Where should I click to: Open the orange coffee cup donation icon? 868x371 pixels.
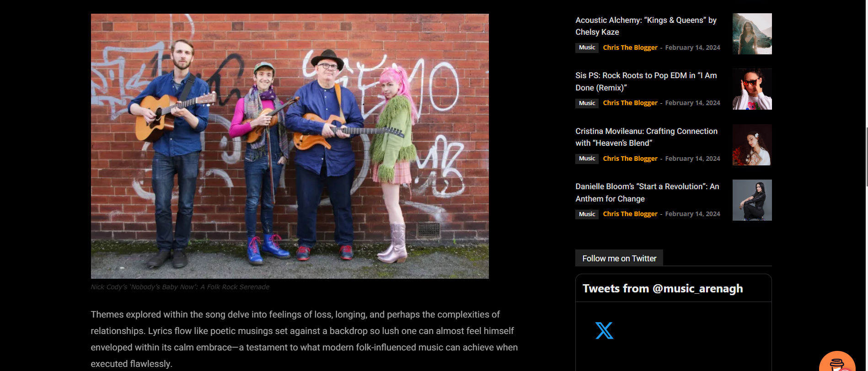837,361
